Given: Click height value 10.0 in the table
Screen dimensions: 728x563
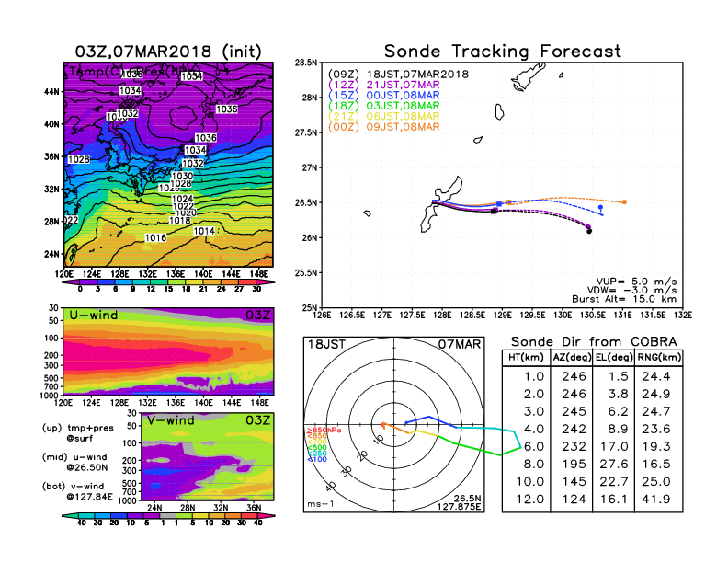Looking at the screenshot, I should (530, 482).
